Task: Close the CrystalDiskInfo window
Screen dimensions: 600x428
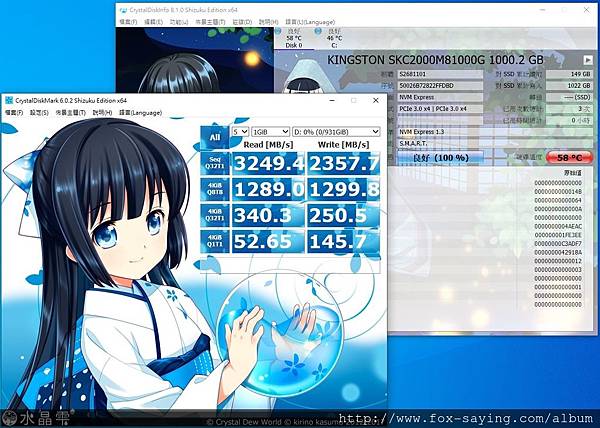Action: point(586,10)
